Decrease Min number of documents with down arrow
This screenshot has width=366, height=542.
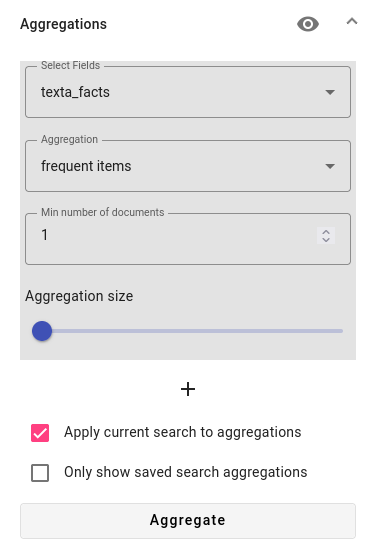click(x=326, y=240)
